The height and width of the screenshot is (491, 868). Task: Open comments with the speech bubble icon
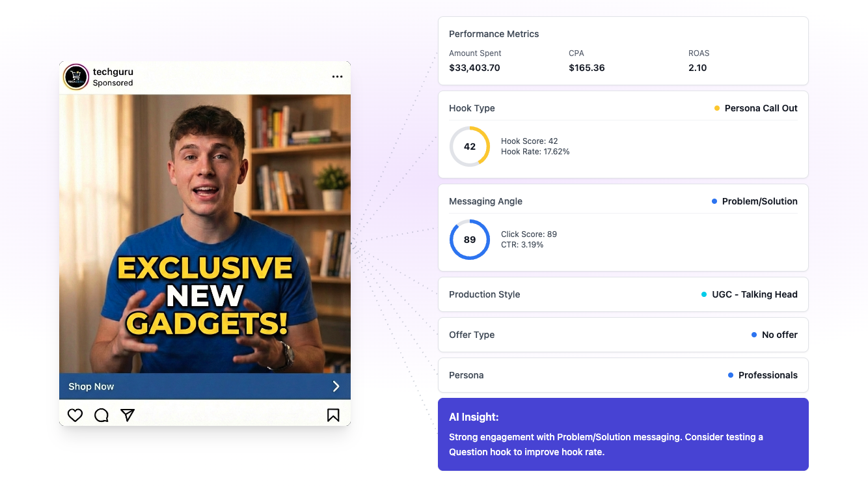pos(102,415)
